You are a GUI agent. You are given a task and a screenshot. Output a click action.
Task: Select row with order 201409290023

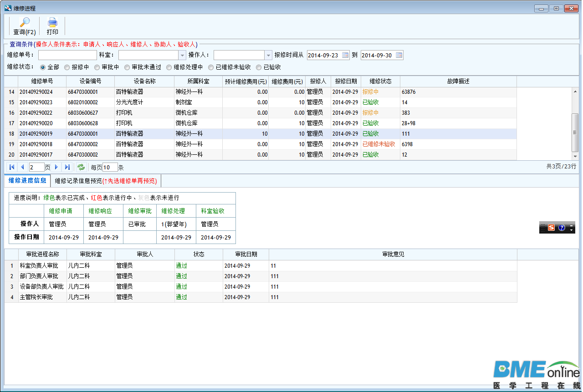click(261, 102)
